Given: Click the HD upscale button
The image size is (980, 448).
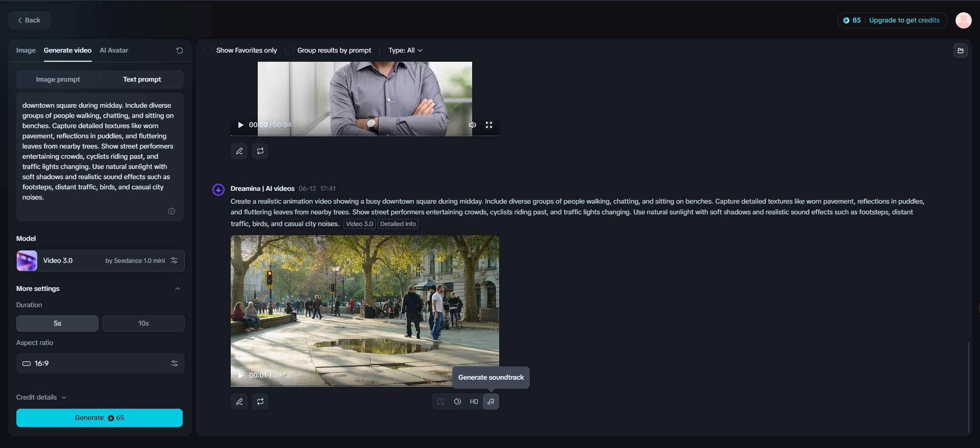Looking at the screenshot, I should pyautogui.click(x=474, y=402).
